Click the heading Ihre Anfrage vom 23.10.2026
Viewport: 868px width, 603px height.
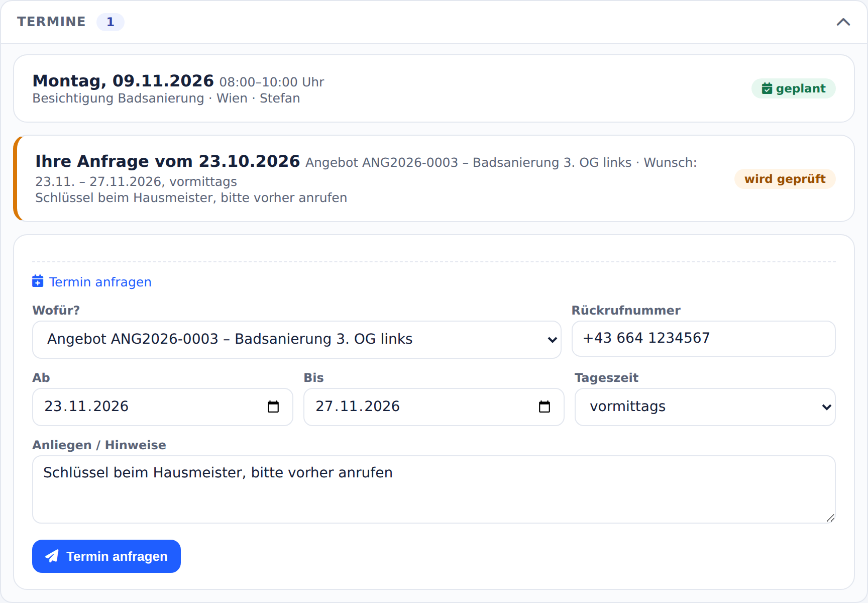pos(168,161)
